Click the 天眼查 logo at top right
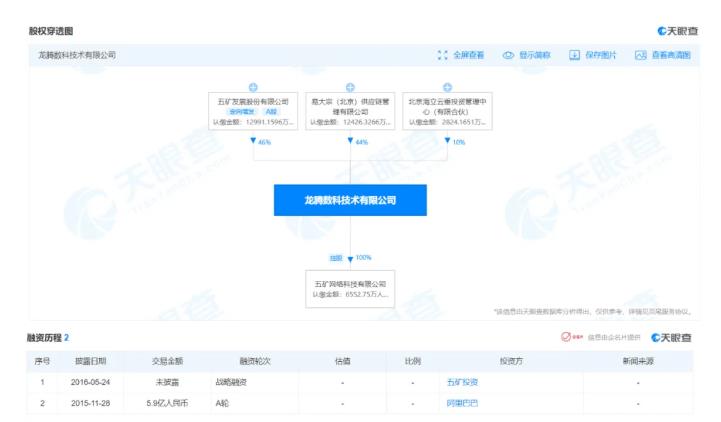The height and width of the screenshot is (422, 721). click(675, 32)
